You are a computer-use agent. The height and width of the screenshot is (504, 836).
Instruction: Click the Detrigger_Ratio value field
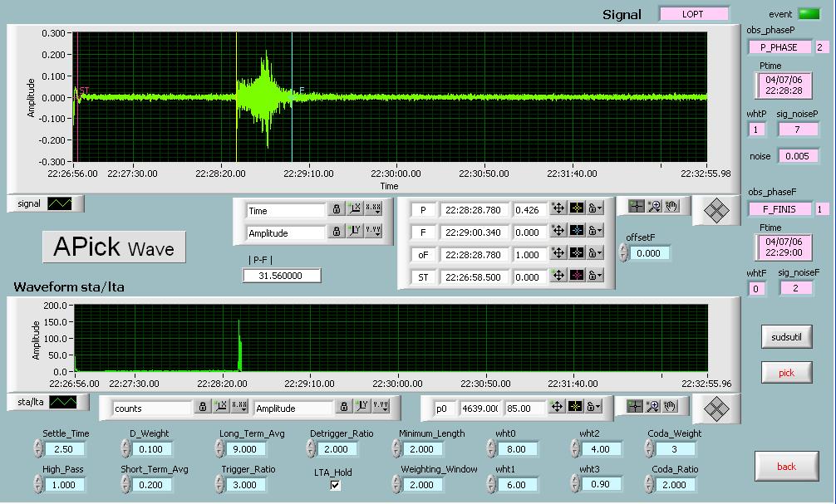(338, 449)
